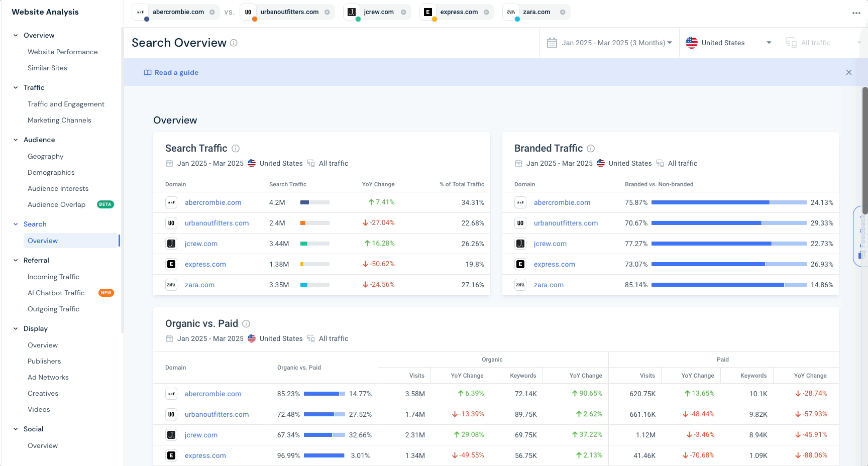Viewport: 868px width, 466px height.
Task: Close the Read a guide banner
Action: [x=849, y=72]
